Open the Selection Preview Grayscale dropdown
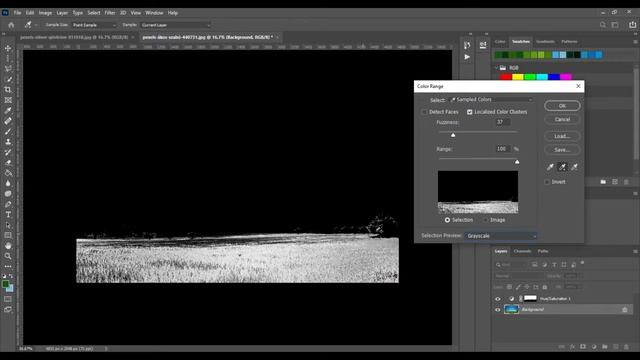Image resolution: width=640 pixels, height=360 pixels. 501,236
